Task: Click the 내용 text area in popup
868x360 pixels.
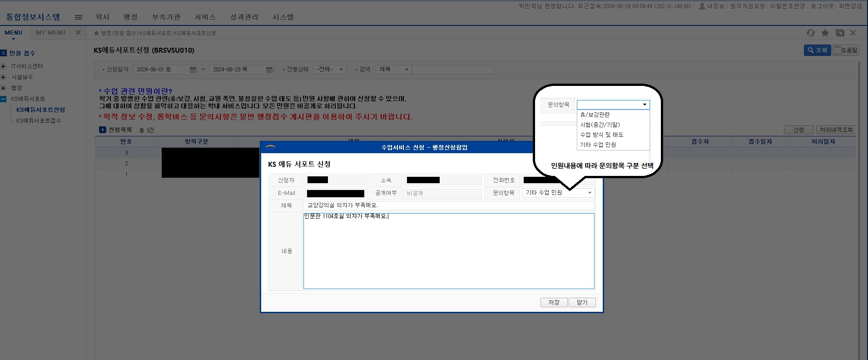Action: (449, 251)
